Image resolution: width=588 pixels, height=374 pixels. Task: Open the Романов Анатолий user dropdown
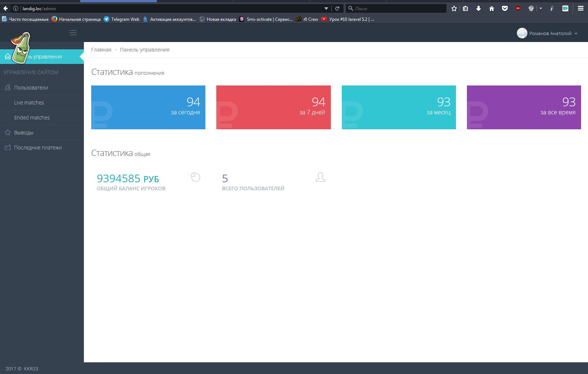(547, 33)
